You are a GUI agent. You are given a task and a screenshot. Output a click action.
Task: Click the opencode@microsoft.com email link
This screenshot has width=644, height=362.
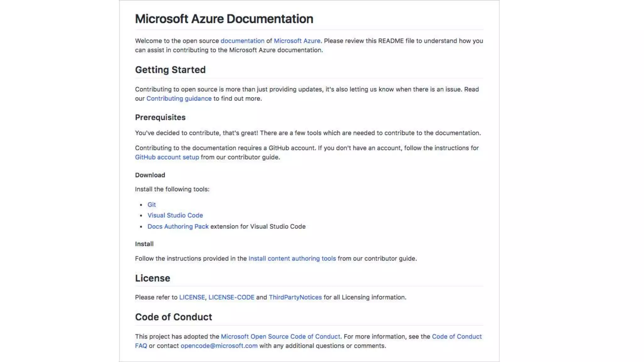(x=219, y=346)
